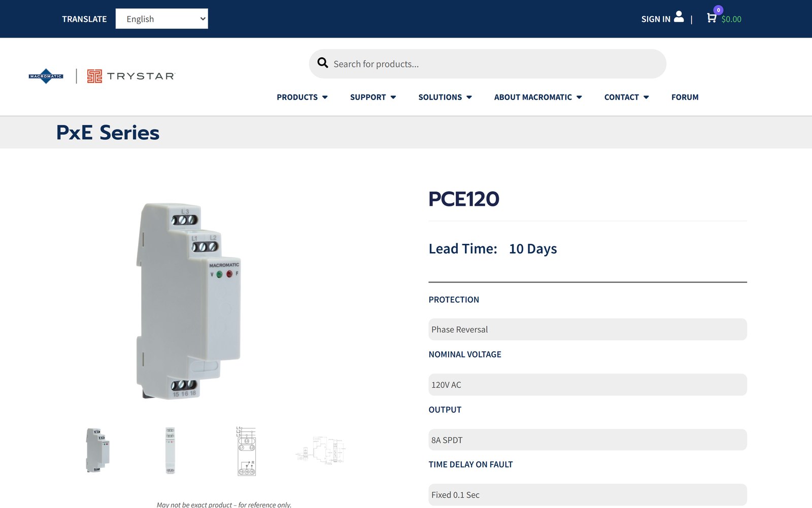Select the wiring diagram thumbnail

pos(246,451)
